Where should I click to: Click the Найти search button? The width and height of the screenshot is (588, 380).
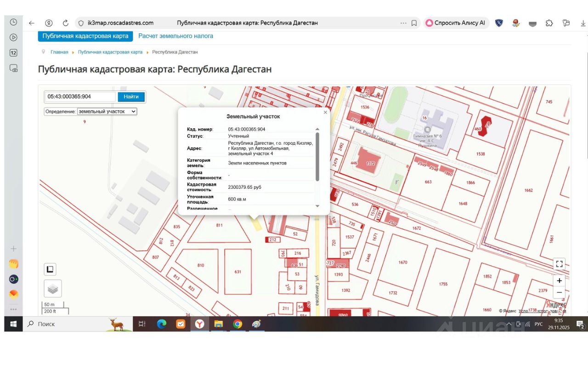coord(131,96)
